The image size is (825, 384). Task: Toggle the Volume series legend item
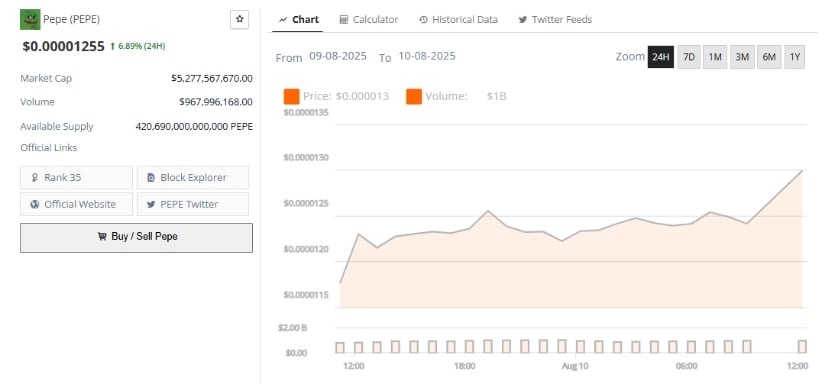pyautogui.click(x=456, y=96)
